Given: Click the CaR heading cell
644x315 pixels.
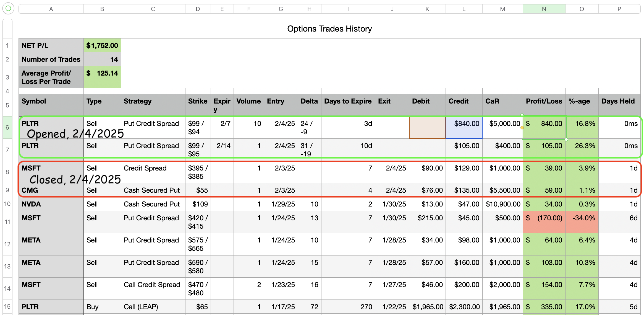Looking at the screenshot, I should coord(503,105).
